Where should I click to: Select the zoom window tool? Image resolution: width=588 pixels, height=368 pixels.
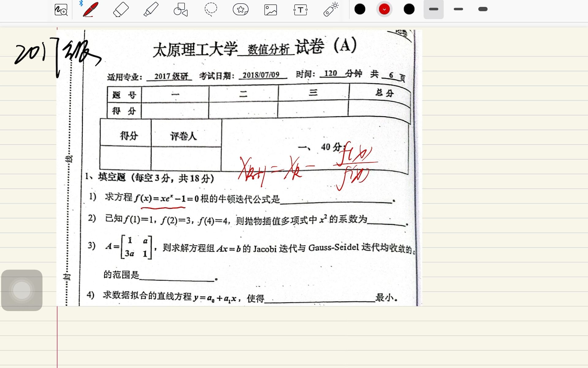(x=61, y=10)
